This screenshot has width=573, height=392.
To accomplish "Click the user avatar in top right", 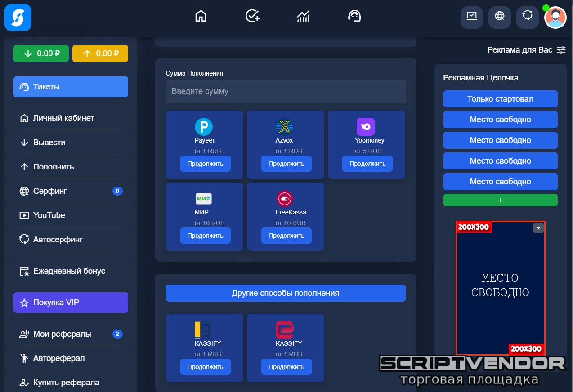I will (555, 18).
